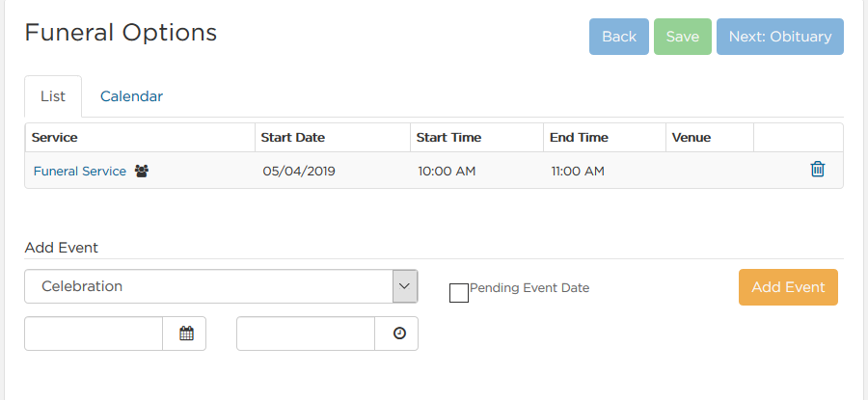Save the funeral options

[x=683, y=37]
